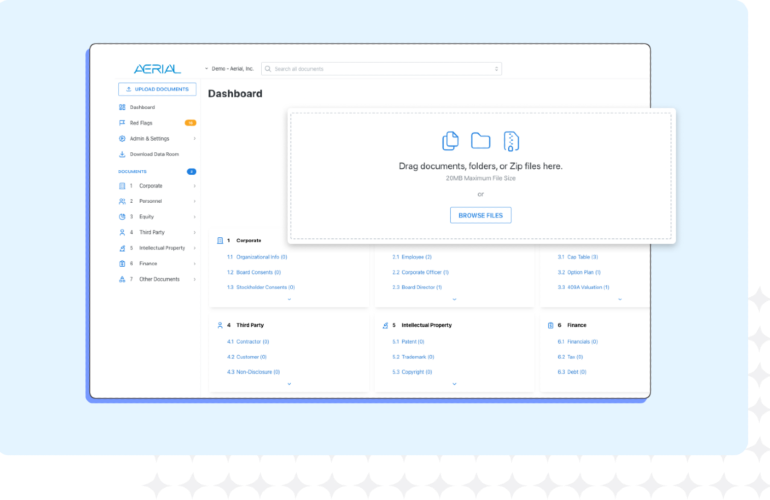The width and height of the screenshot is (770, 500).
Task: Open 2.1 Employee link
Action: click(x=412, y=257)
